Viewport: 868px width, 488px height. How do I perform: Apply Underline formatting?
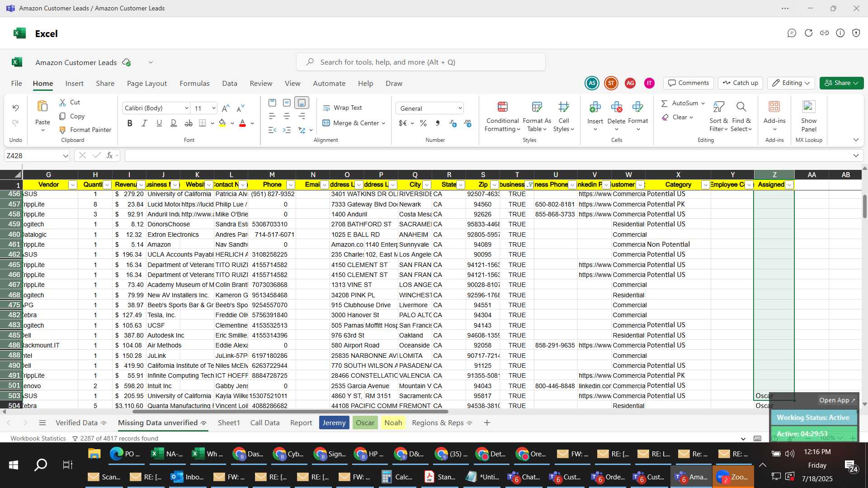coord(159,123)
